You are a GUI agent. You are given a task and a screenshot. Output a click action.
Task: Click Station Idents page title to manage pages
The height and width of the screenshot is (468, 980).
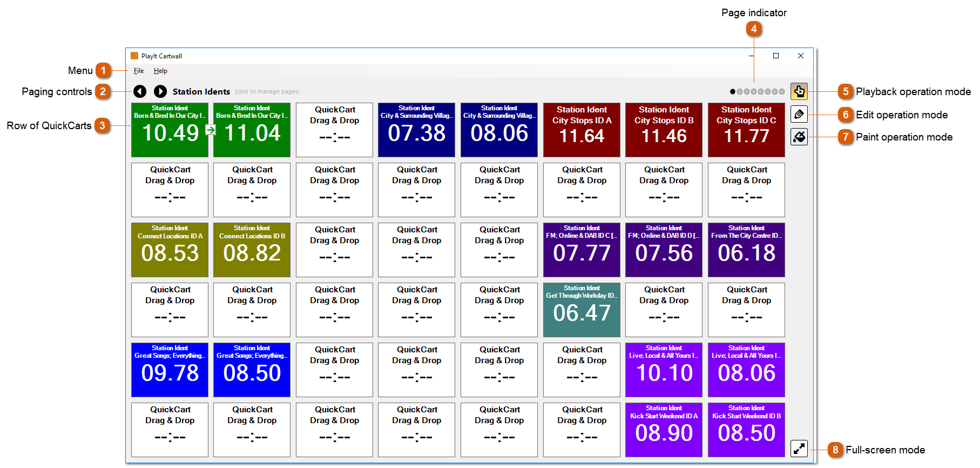click(201, 92)
